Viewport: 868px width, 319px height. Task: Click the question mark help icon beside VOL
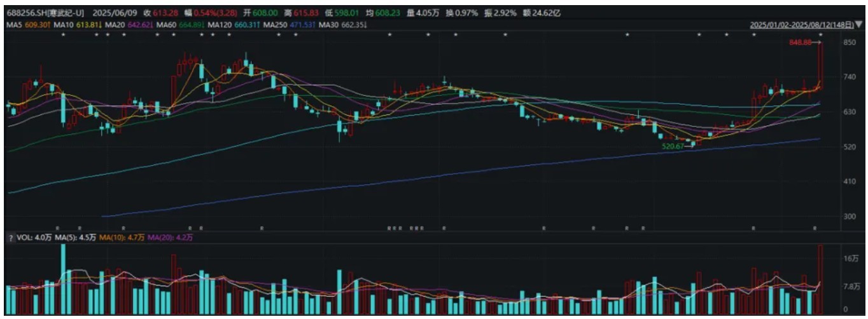click(10, 238)
